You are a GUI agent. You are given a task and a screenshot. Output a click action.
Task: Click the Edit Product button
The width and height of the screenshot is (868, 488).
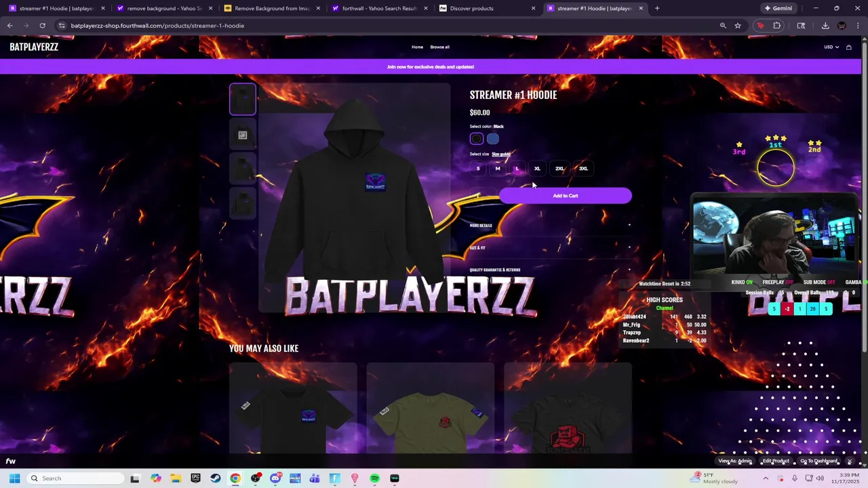(776, 461)
